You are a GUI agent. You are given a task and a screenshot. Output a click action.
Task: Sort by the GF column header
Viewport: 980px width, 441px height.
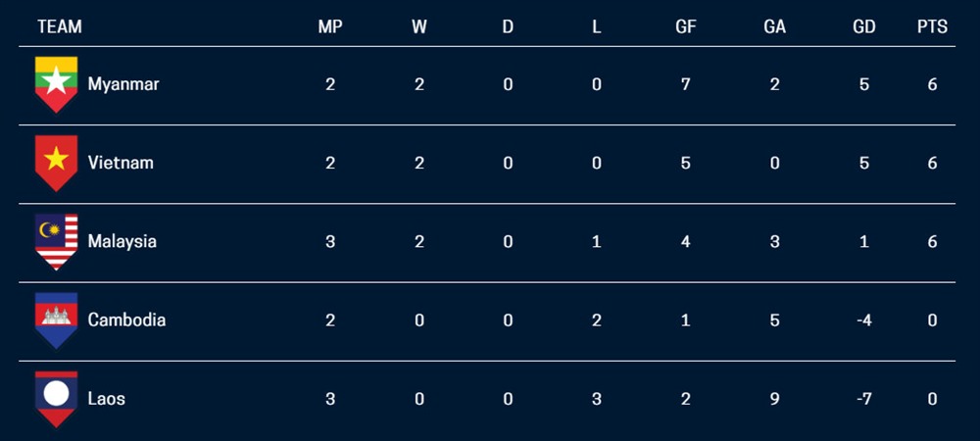click(686, 26)
